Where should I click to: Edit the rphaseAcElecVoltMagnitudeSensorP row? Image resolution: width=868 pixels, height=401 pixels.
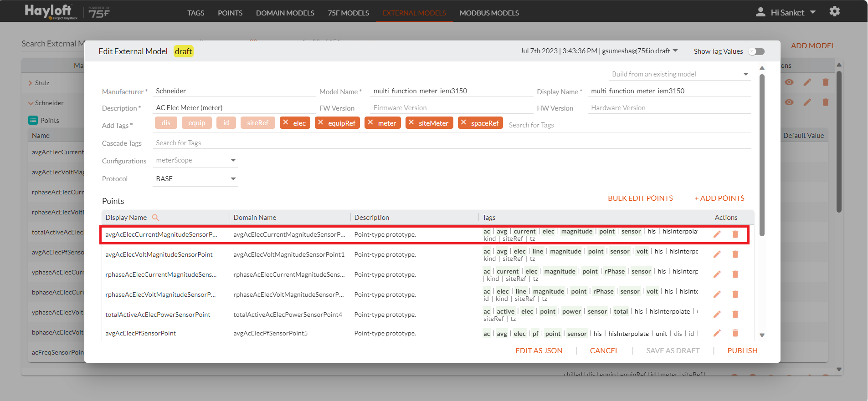coord(717,294)
